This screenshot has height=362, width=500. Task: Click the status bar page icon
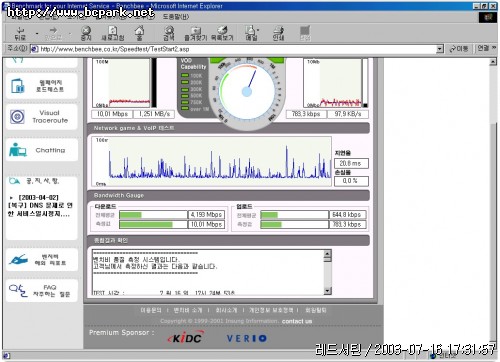click(7, 356)
